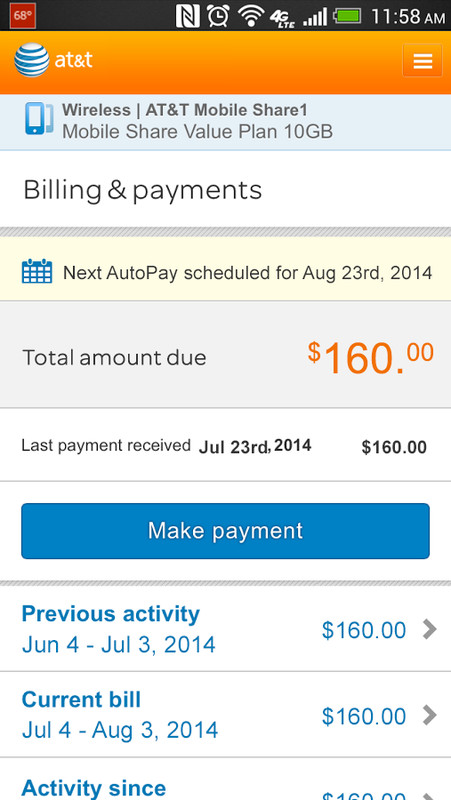Tap the $160.00 total amount due
The width and height of the screenshot is (451, 800).
pyautogui.click(x=370, y=358)
